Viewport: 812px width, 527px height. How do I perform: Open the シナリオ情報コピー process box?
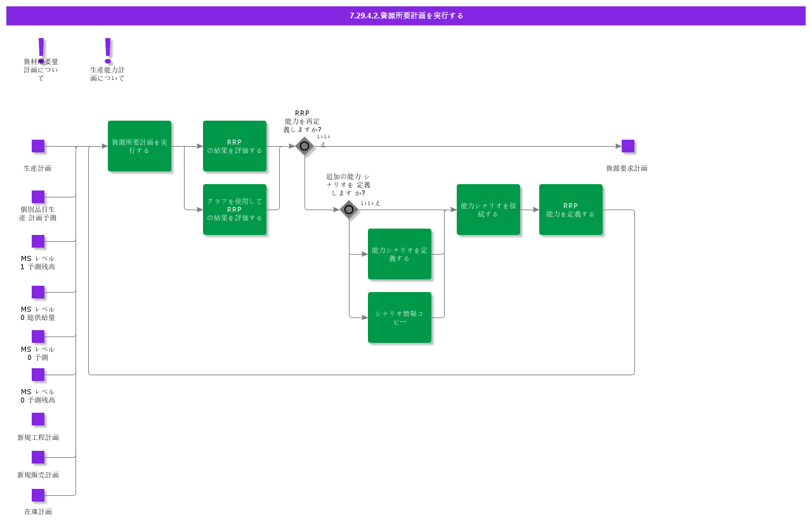(x=400, y=317)
